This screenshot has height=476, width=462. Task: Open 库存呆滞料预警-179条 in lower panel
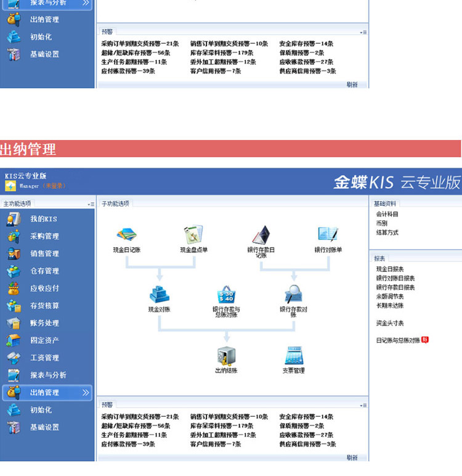[222, 425]
